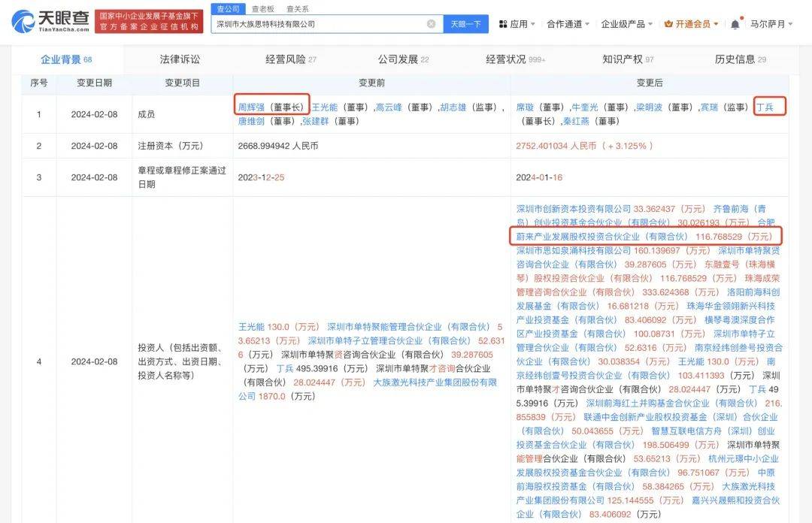Click the 天眼一下 search button
The height and width of the screenshot is (523, 812).
[465, 24]
